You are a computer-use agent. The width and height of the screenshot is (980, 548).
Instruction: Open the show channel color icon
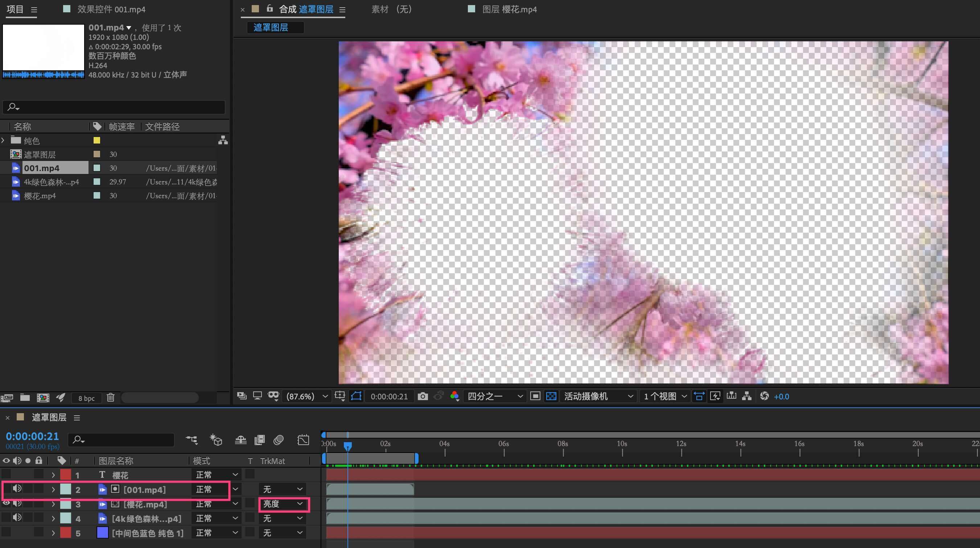click(x=454, y=396)
